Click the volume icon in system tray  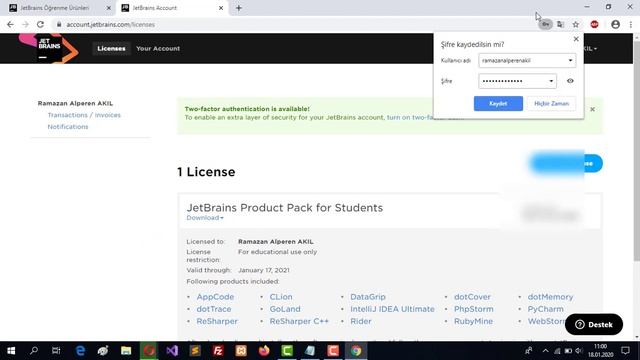point(578,351)
